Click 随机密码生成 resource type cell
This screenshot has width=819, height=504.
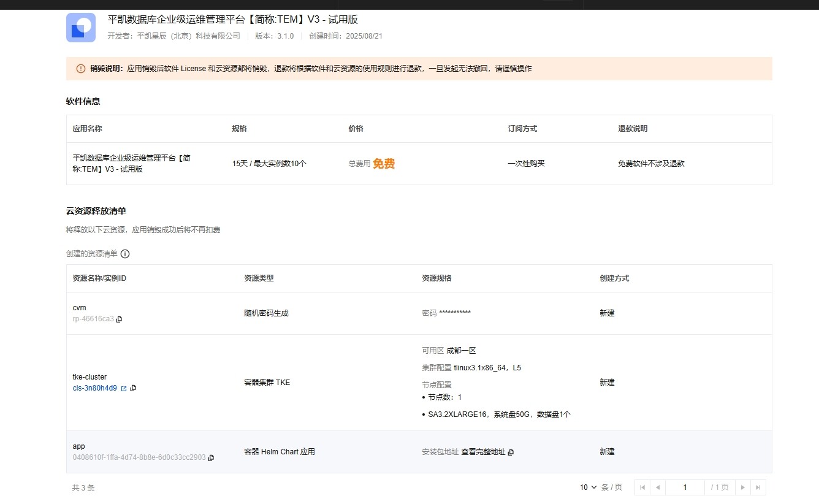coord(266,313)
